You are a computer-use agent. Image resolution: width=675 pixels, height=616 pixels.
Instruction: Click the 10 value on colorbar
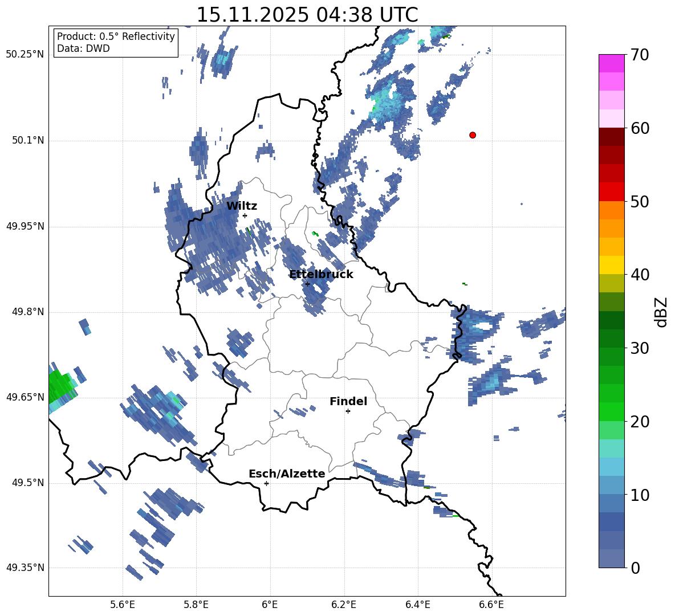640,495
